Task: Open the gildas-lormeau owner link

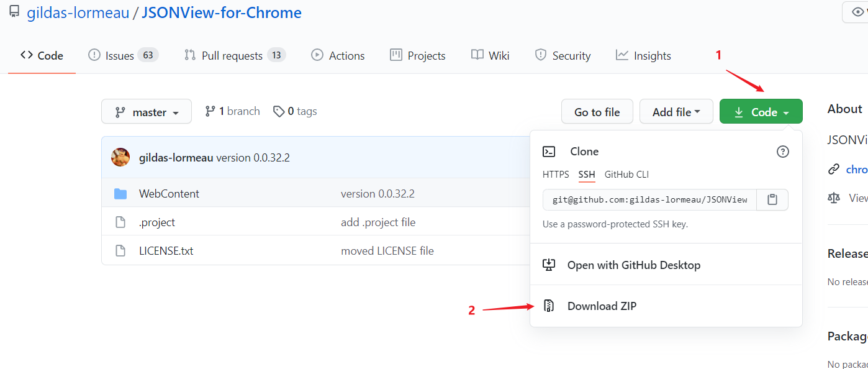Action: click(x=78, y=12)
